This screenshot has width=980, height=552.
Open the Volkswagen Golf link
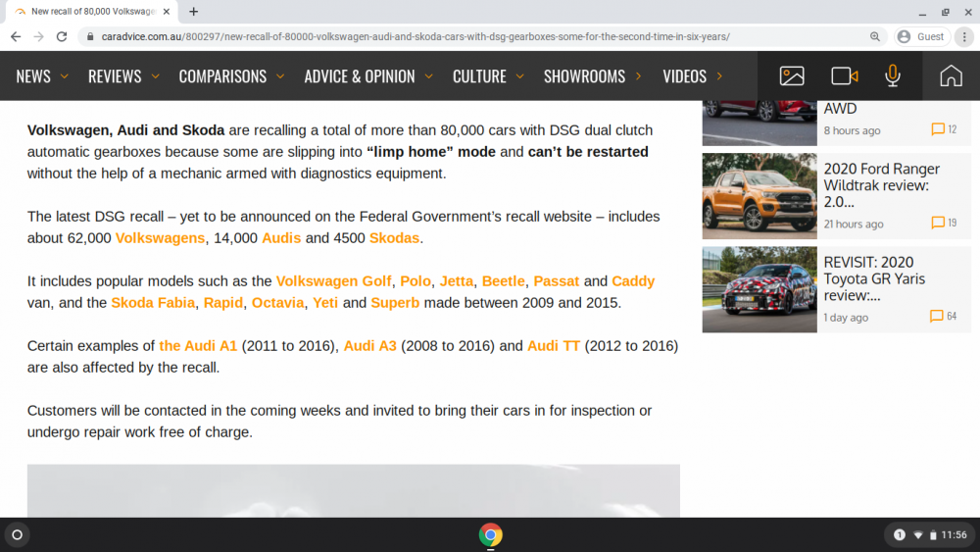coord(334,281)
